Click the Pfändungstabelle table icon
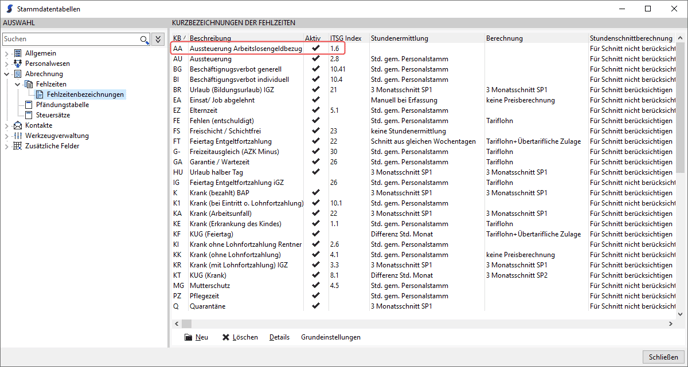688x367 pixels. tap(29, 104)
